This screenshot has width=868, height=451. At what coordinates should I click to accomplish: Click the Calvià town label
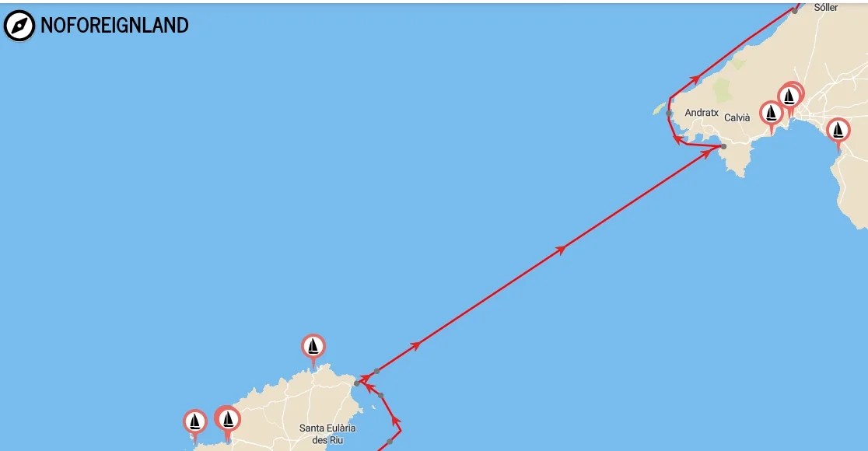[x=737, y=117]
